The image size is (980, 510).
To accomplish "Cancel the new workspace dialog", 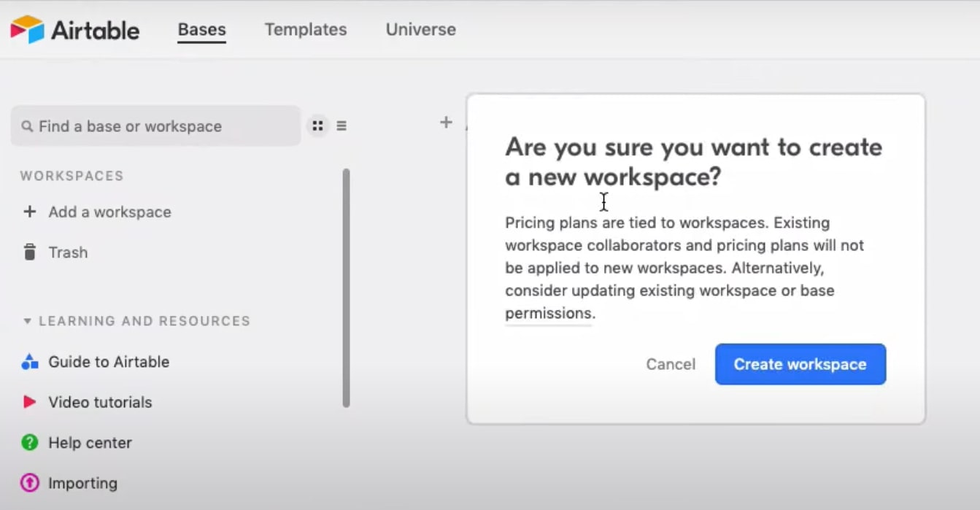I will [669, 364].
